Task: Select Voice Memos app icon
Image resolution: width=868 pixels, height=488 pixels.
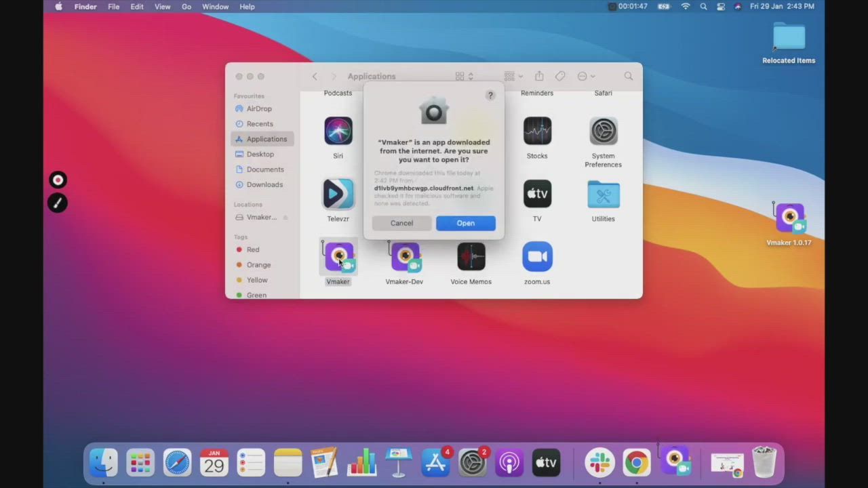Action: tap(471, 257)
